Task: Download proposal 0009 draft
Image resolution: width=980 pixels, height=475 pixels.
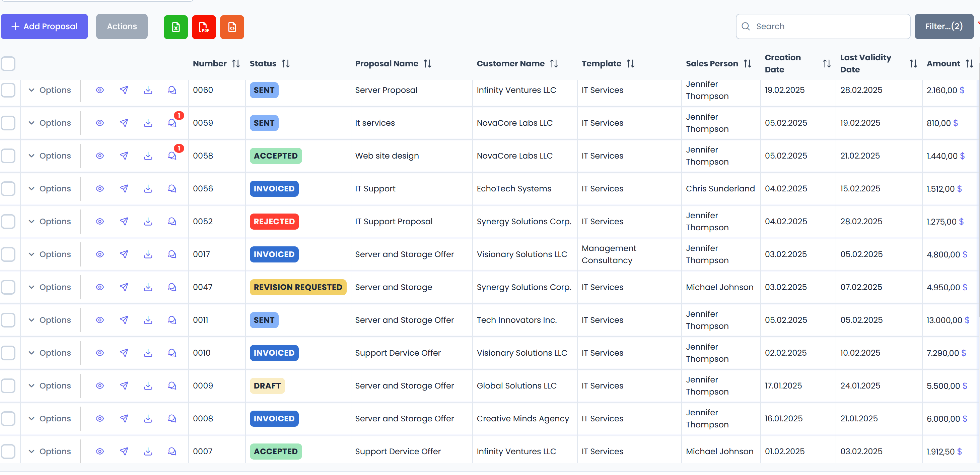Action: pos(148,385)
